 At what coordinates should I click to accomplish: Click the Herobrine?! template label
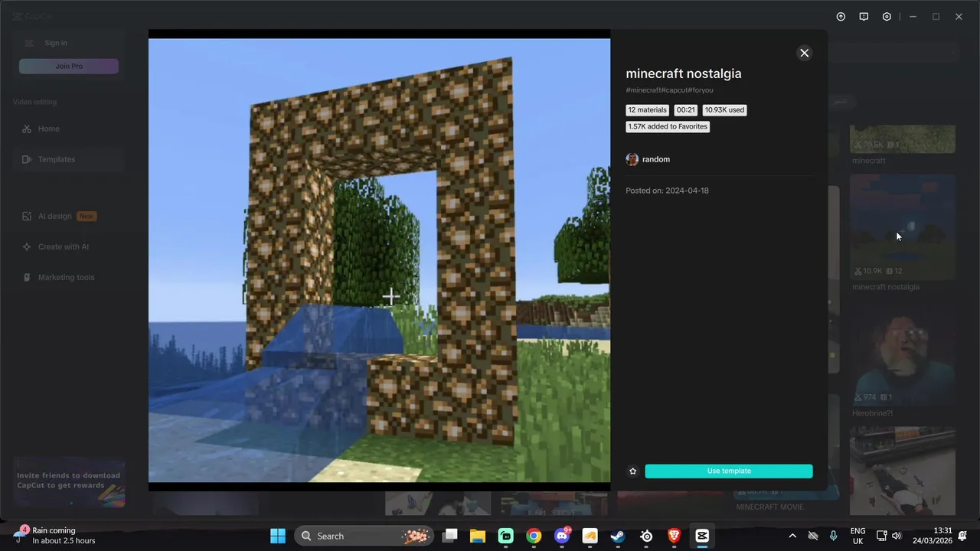tap(872, 413)
